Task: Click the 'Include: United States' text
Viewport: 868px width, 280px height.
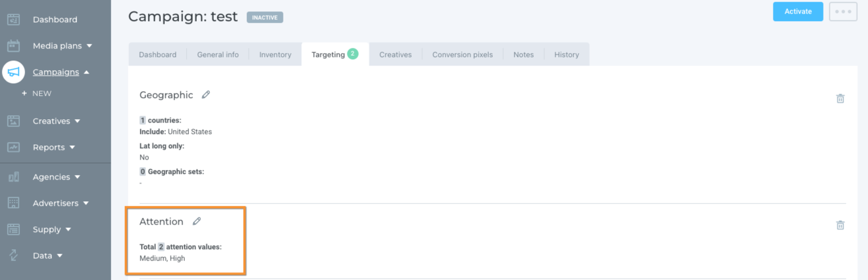Action: [x=176, y=132]
